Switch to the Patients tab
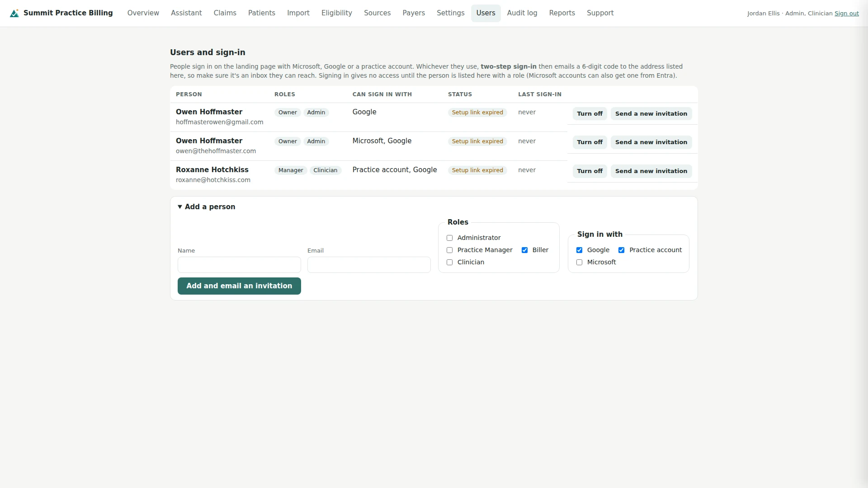Viewport: 868px width, 488px height. click(x=262, y=13)
